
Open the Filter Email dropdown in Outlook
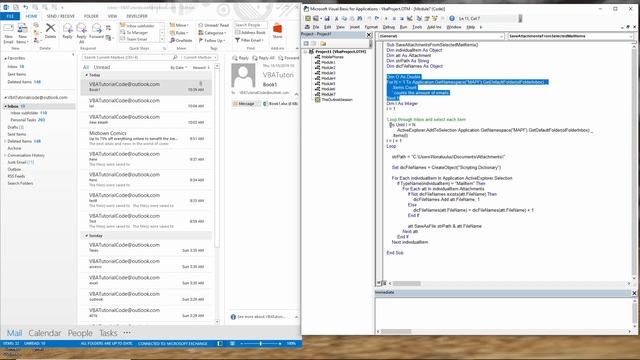pos(249,40)
